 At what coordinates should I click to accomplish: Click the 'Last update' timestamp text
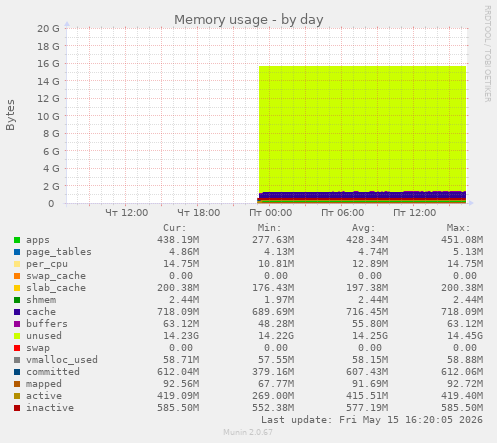pos(372,420)
